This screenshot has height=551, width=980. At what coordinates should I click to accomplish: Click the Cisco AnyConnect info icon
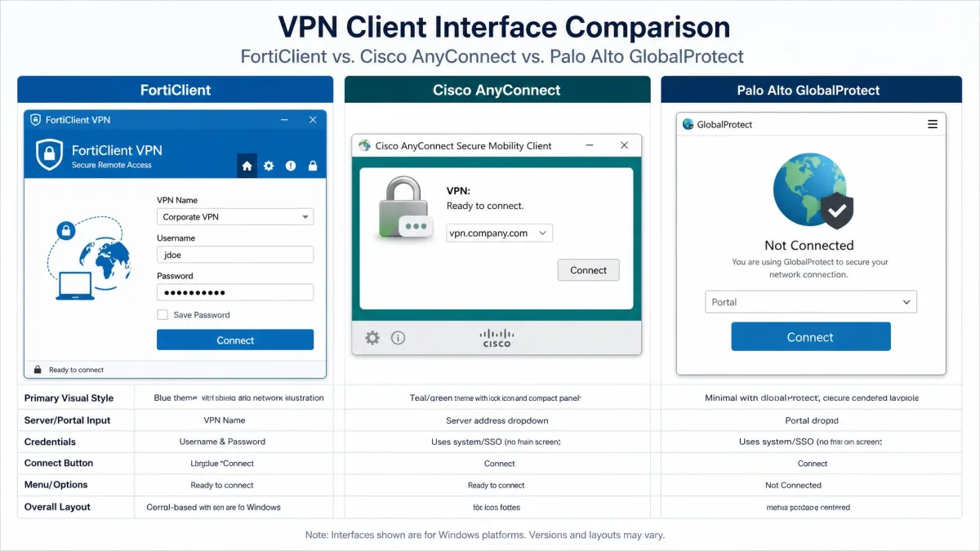[398, 337]
